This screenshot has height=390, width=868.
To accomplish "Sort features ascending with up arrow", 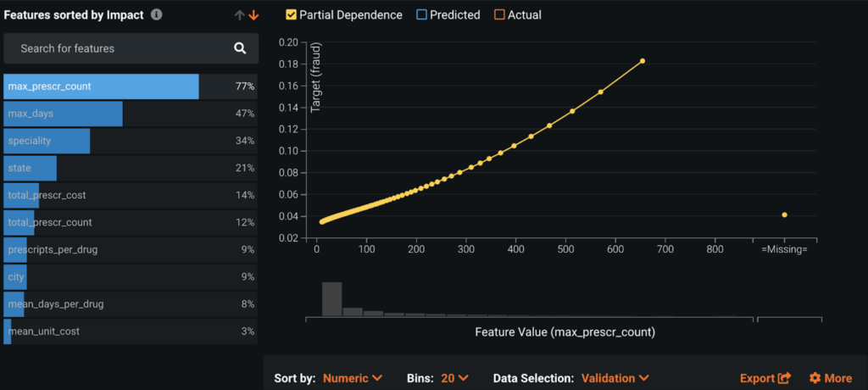I will [x=240, y=15].
